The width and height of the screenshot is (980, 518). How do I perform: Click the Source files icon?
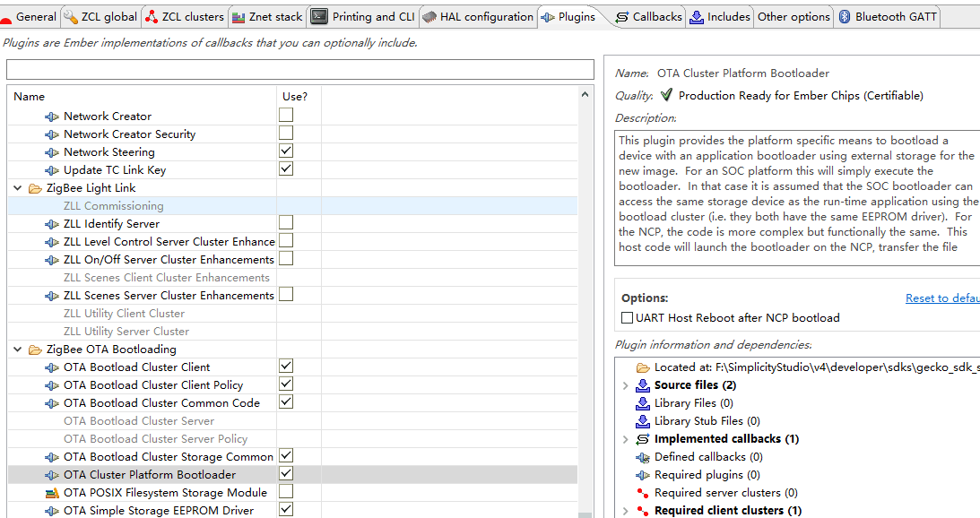(x=642, y=385)
